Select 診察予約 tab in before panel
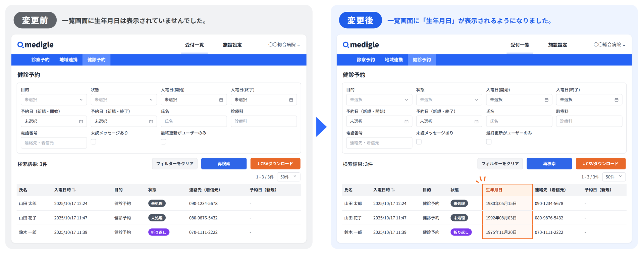Viewport: 644px width, 254px height. pos(41,60)
